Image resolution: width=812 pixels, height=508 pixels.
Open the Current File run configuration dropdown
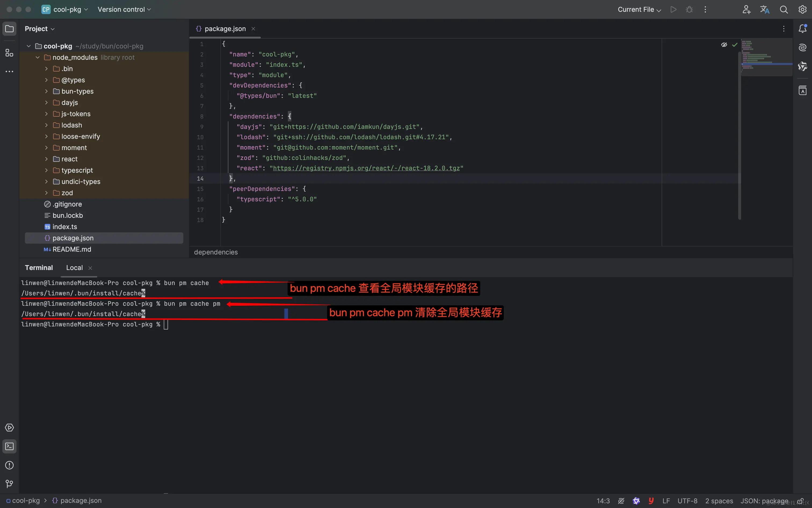coord(639,9)
